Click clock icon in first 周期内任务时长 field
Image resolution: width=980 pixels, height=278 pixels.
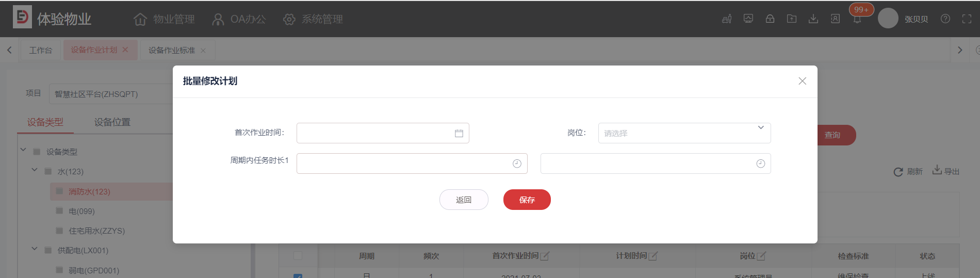[517, 163]
